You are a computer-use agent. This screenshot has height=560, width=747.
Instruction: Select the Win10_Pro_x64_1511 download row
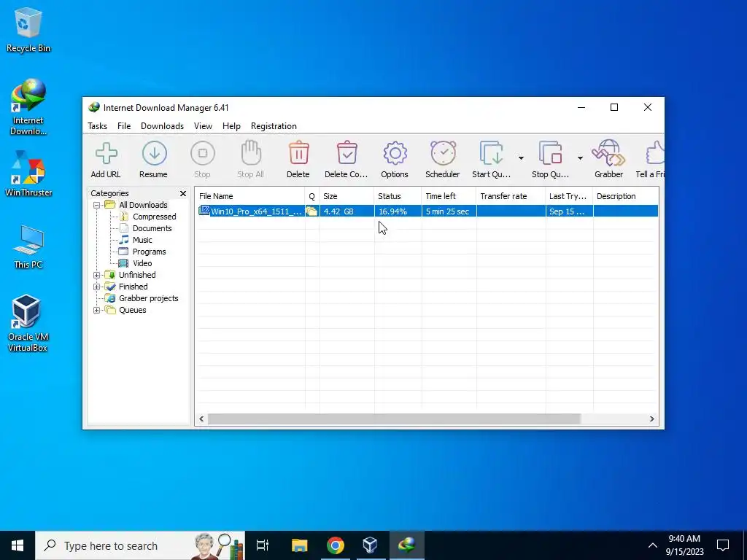[x=427, y=211]
